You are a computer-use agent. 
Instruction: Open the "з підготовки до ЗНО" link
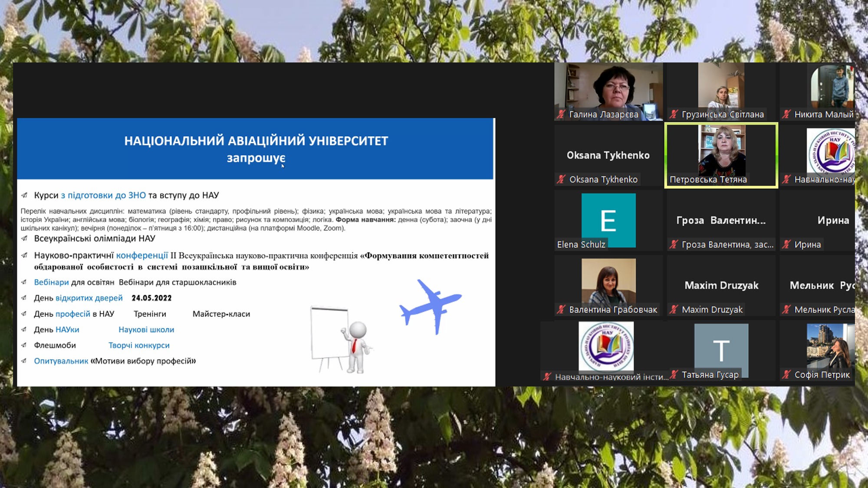point(103,195)
